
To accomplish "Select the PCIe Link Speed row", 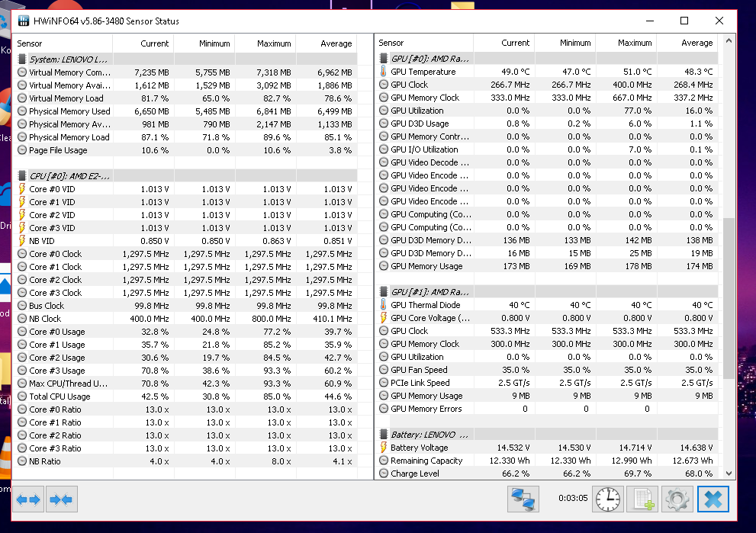I will pos(547,383).
